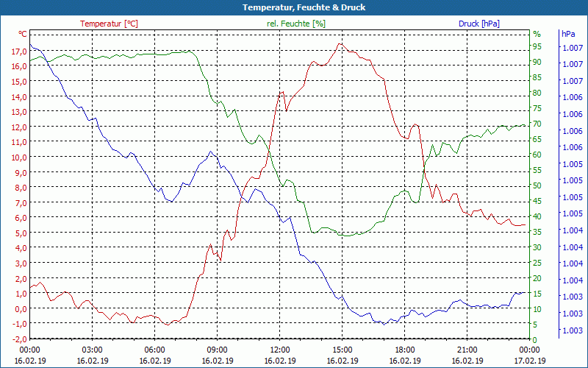Click the 60 humidity axis value
Screen dimensions: 588x368
pyautogui.click(x=537, y=155)
